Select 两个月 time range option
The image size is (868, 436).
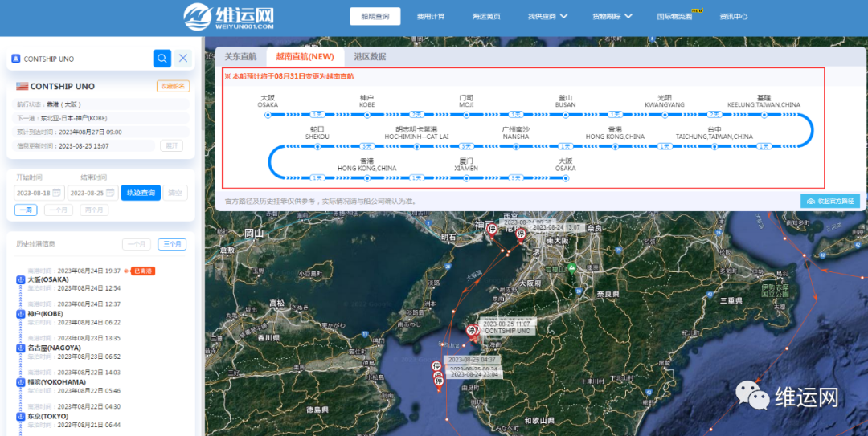(94, 210)
